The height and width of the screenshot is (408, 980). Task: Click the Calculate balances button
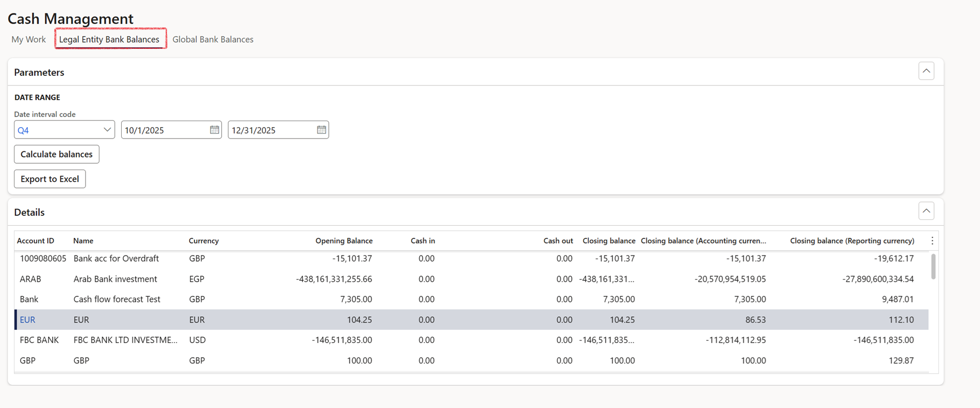tap(57, 154)
